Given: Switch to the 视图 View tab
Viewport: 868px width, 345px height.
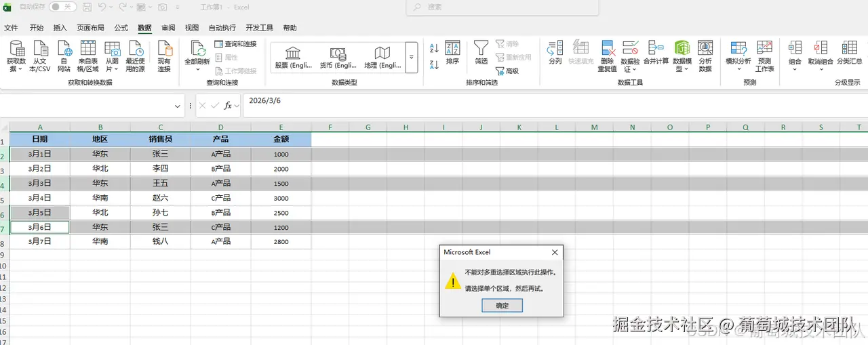Looking at the screenshot, I should [x=192, y=28].
